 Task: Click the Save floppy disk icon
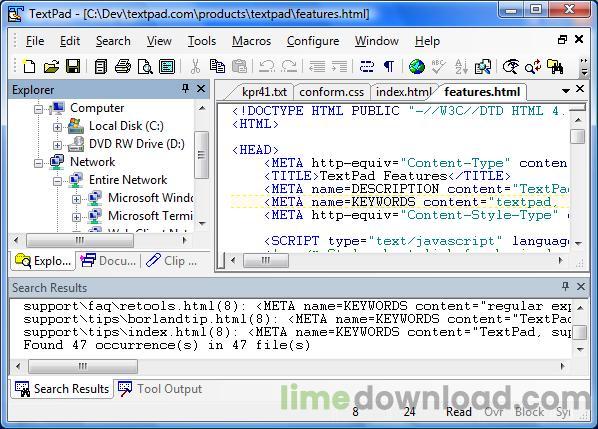73,66
